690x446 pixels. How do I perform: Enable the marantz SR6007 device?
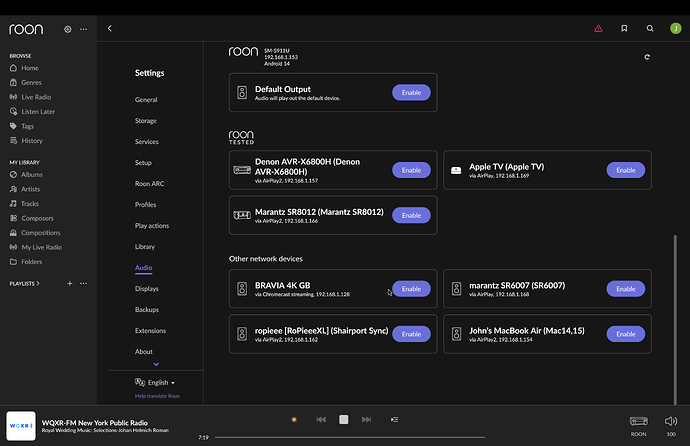click(625, 289)
